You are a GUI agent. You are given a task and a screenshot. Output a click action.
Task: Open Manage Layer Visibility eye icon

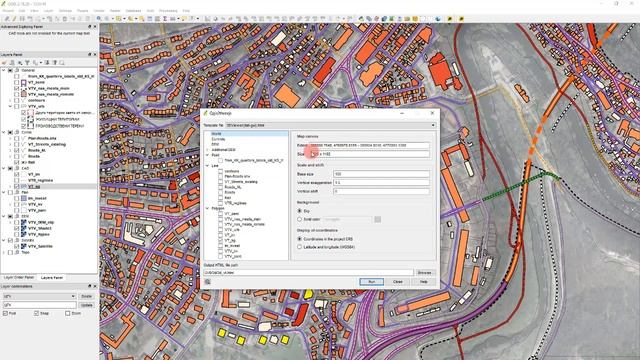click(20, 62)
